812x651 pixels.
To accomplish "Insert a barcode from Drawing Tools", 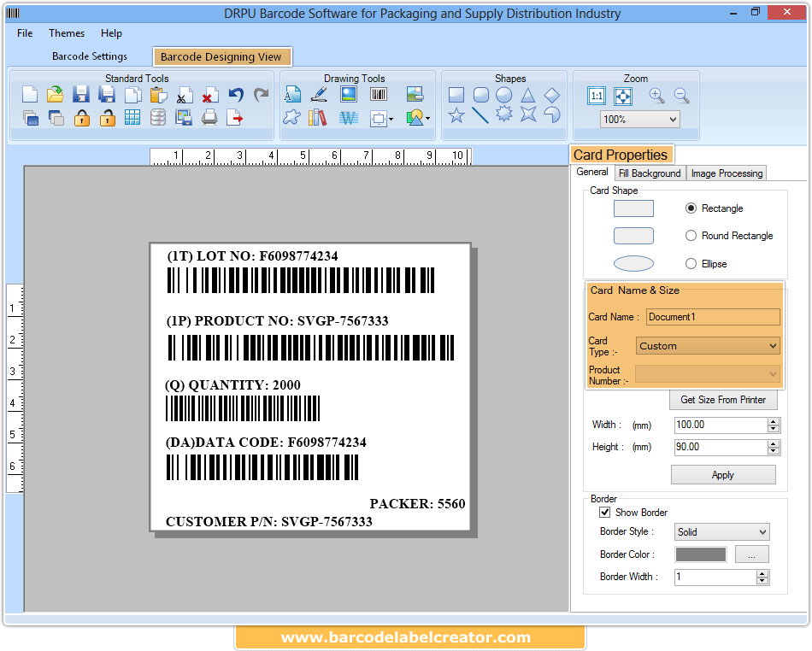I will [x=379, y=94].
